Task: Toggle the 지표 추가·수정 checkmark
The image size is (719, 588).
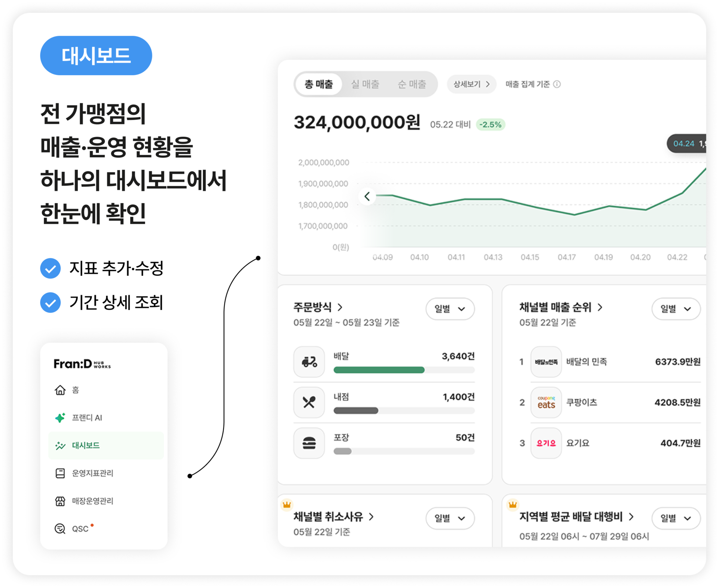Action: 51,268
